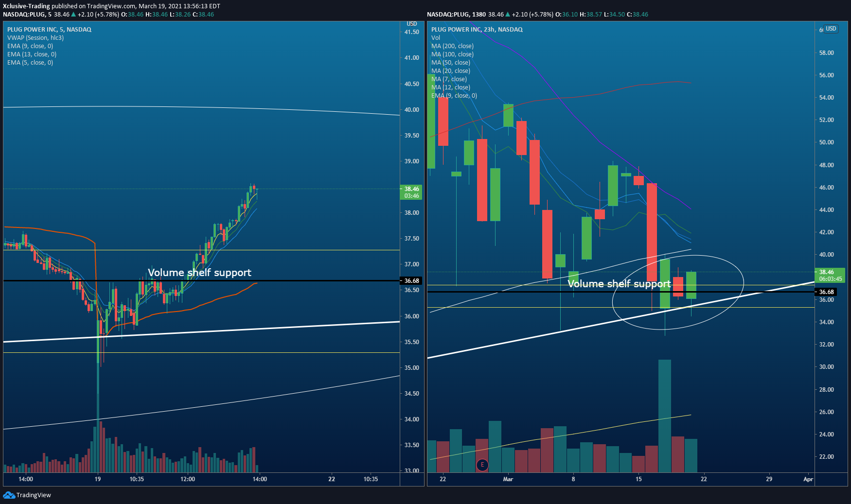Click the TradingView cloud logo icon
The height and width of the screenshot is (504, 851).
9,495
